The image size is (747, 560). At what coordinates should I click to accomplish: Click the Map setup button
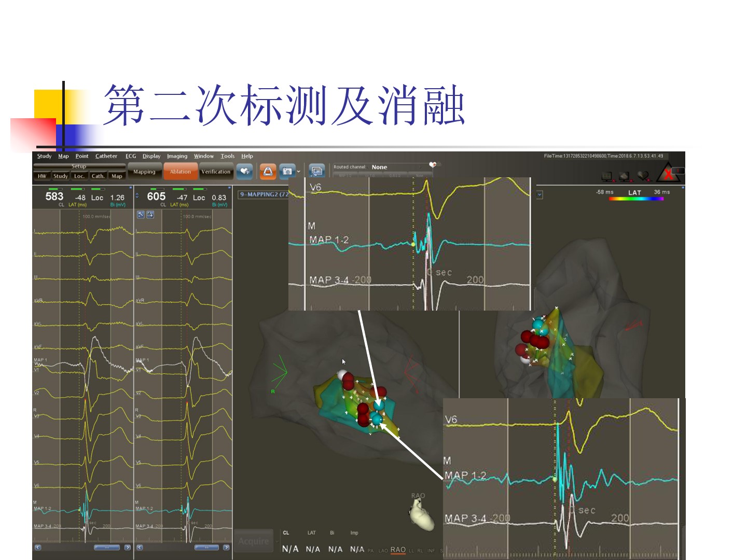(x=117, y=176)
